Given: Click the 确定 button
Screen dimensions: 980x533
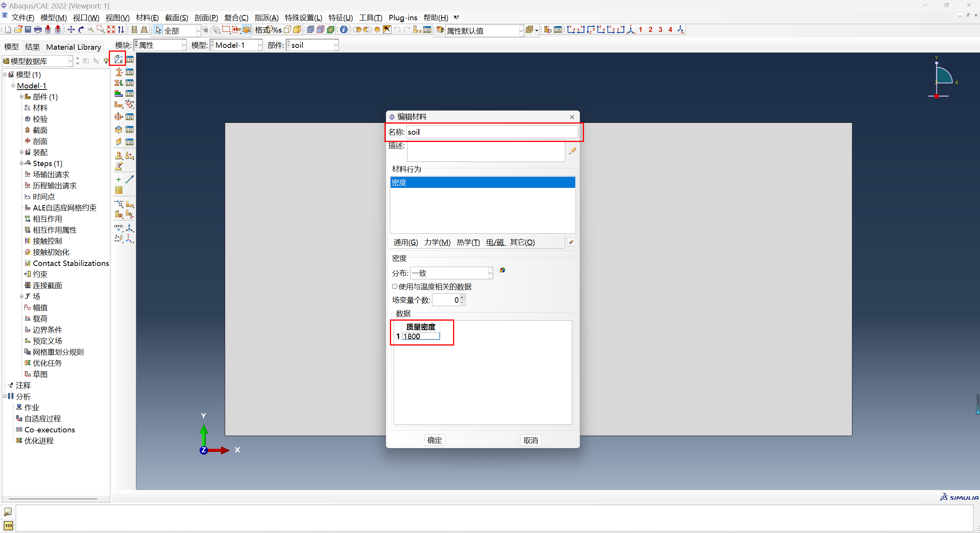Looking at the screenshot, I should (434, 440).
